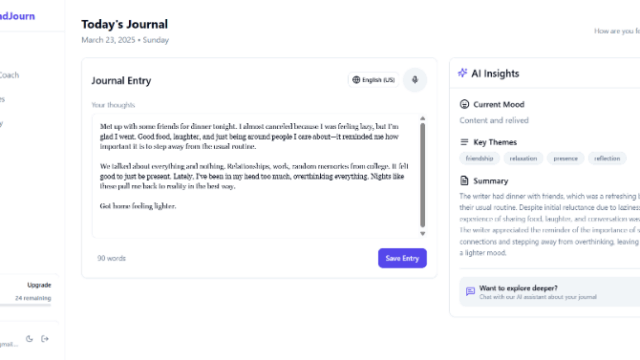
Task: Click the AI Insights sparkle icon
Action: (462, 73)
